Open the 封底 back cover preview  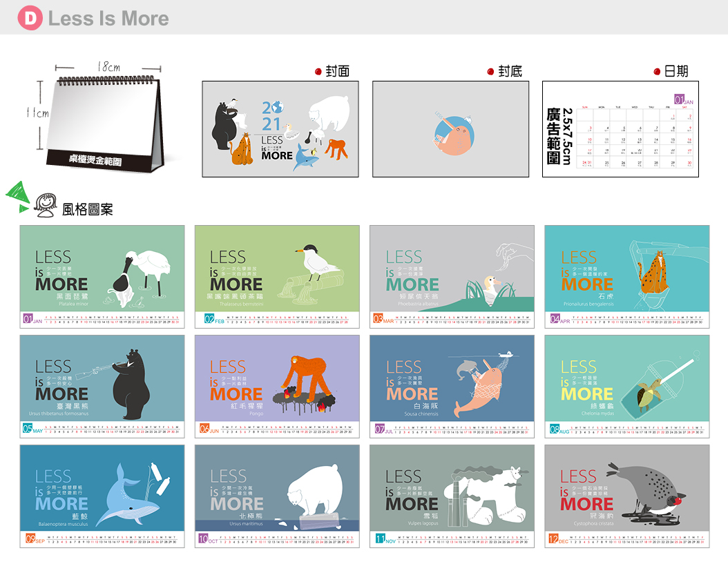[451, 129]
